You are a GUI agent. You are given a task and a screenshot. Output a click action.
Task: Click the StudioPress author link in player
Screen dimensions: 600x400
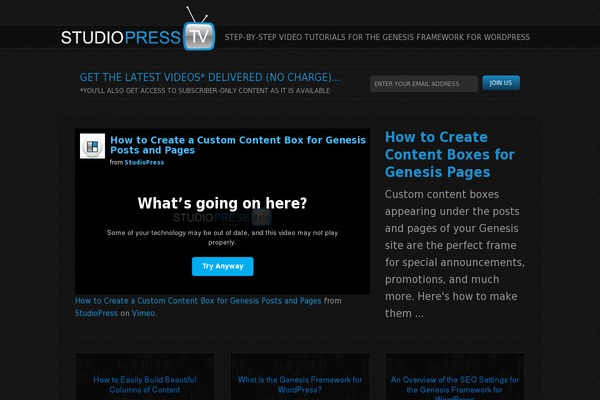[144, 162]
